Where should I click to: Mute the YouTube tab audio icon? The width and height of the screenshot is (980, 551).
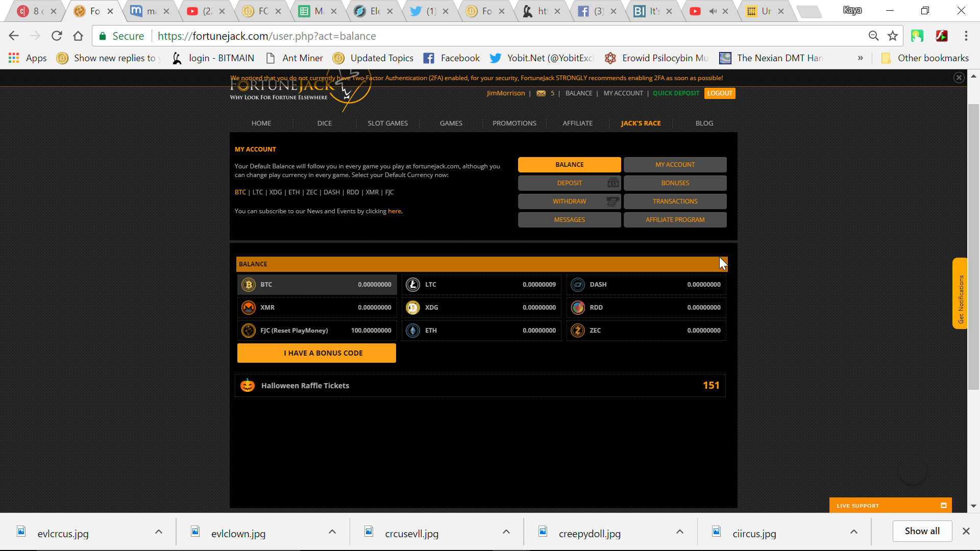(x=713, y=11)
